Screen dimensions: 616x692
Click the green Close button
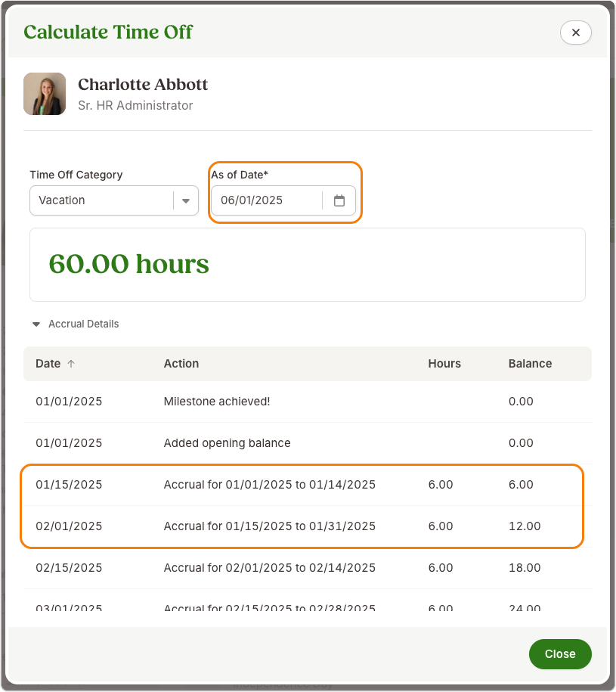(560, 653)
